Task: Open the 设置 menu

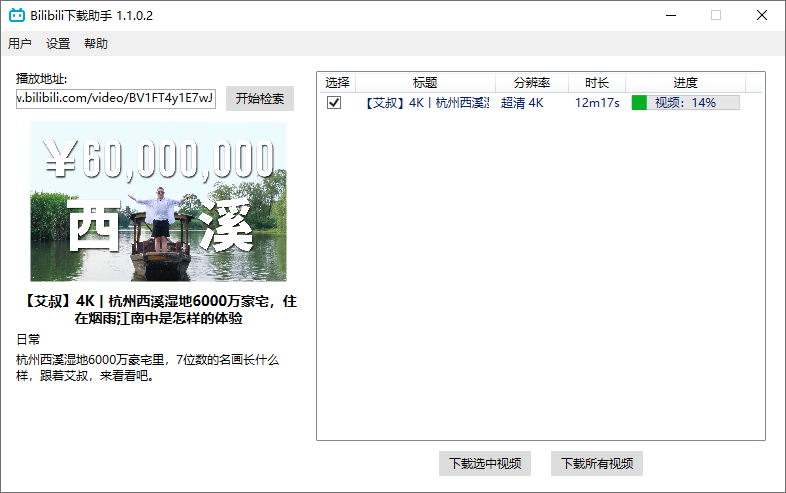Action: (x=58, y=44)
